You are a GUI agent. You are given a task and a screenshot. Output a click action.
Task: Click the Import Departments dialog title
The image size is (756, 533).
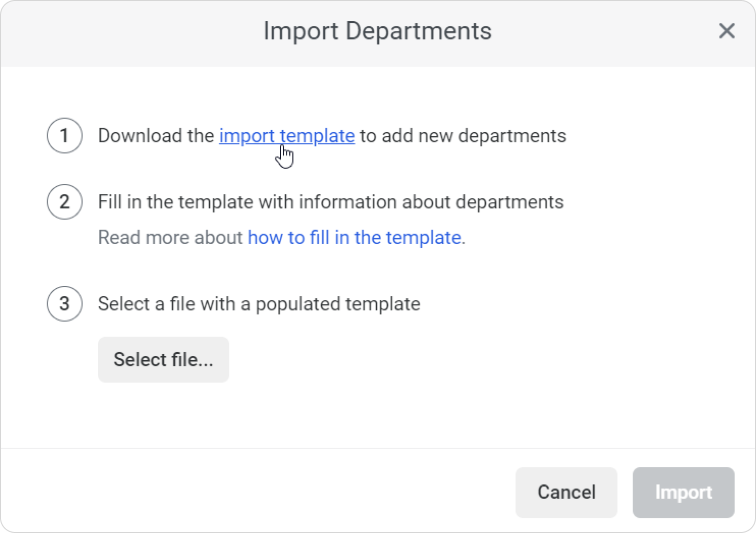377,31
